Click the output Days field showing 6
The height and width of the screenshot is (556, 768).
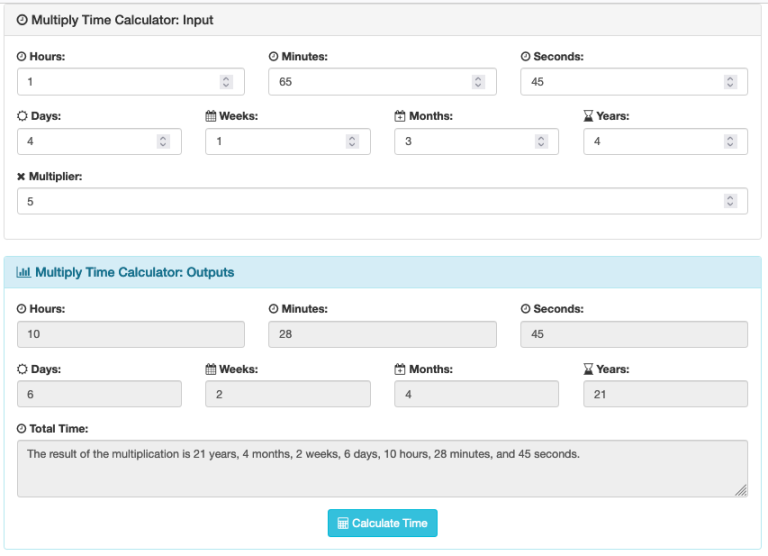coord(99,394)
